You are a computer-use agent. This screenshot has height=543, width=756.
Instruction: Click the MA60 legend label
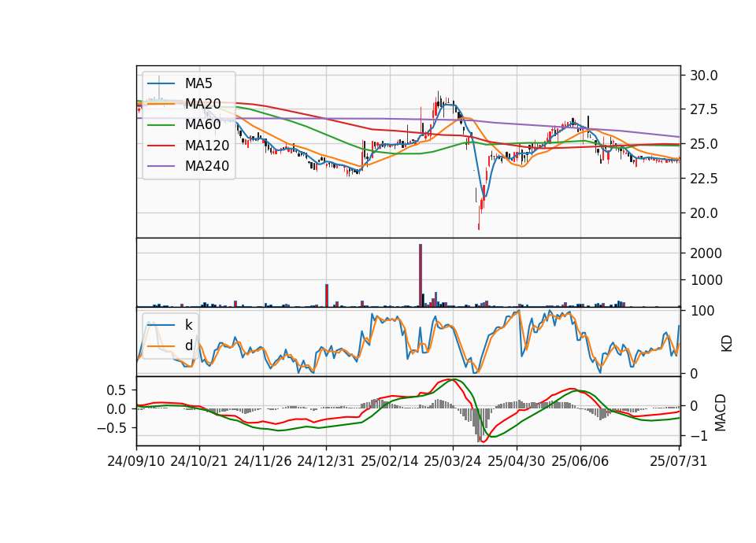202,125
